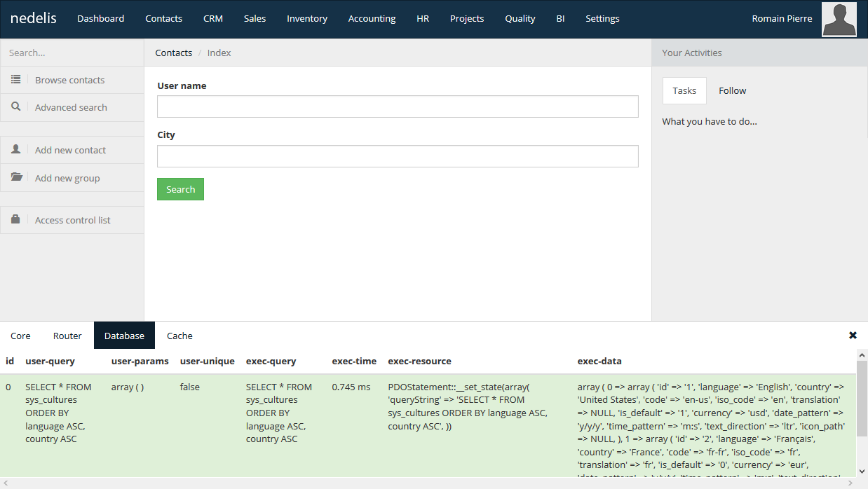Click the Index breadcrumb text

[219, 53]
